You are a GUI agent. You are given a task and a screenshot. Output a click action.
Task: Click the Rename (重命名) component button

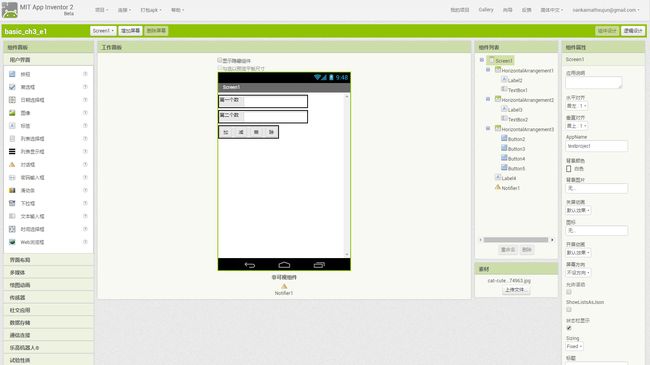click(x=508, y=250)
